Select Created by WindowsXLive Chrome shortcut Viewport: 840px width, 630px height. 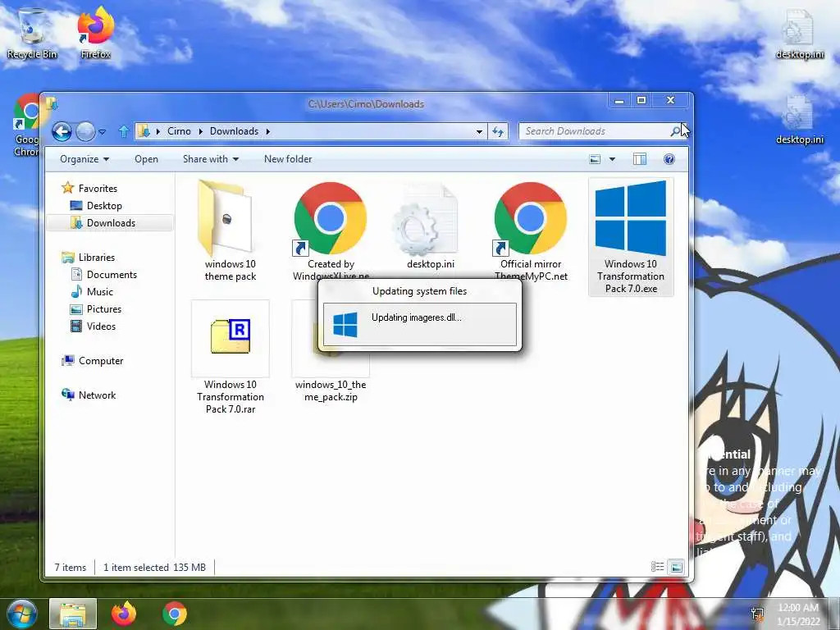pos(331,231)
